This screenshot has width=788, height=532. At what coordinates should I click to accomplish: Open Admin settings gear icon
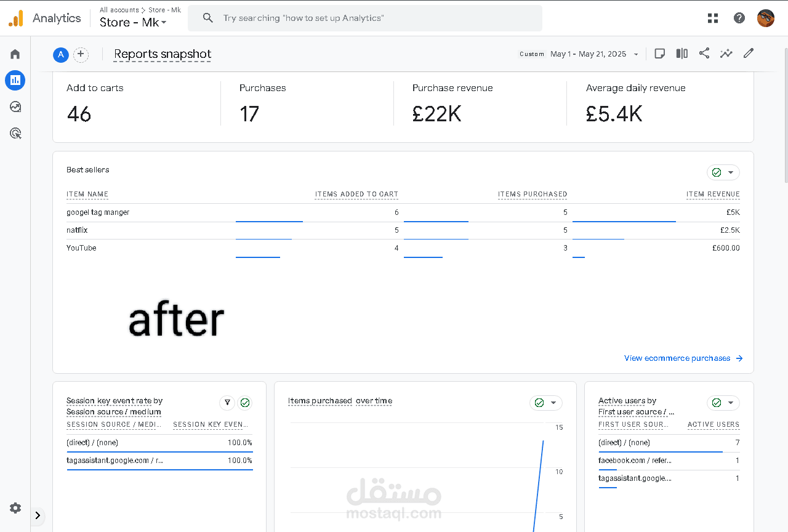(15, 508)
